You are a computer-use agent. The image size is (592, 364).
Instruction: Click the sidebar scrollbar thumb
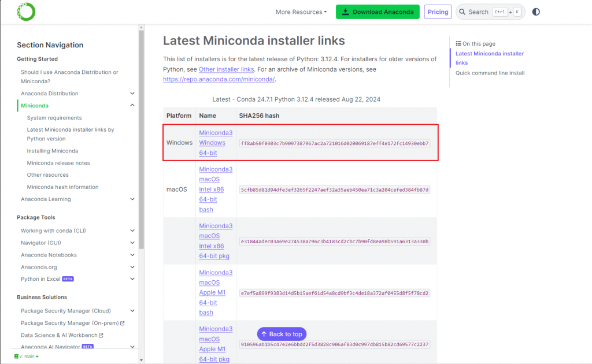(x=141, y=140)
